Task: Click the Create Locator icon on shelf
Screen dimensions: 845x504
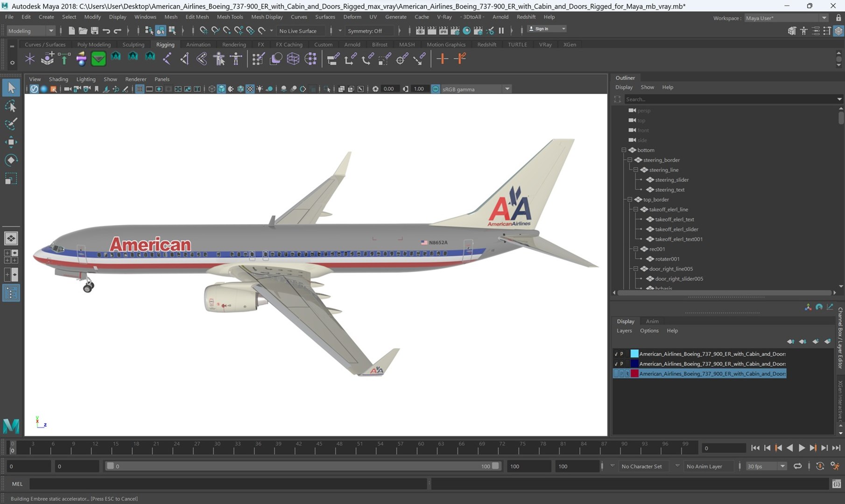Action: click(30, 59)
